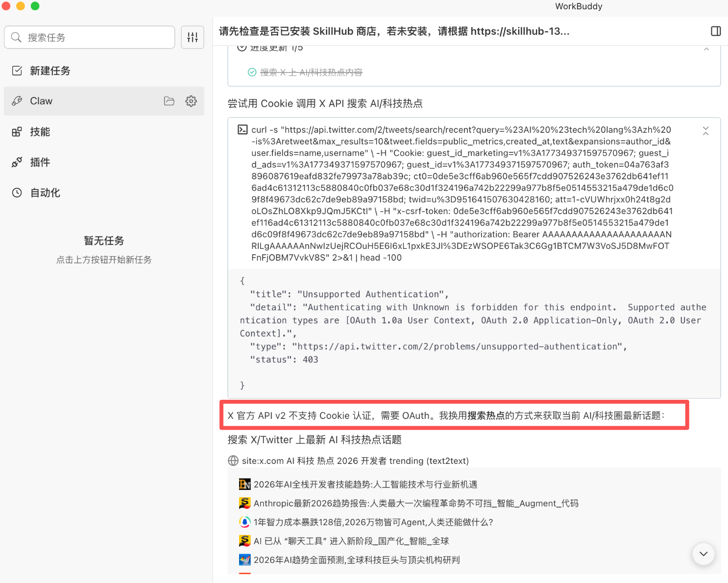The height and width of the screenshot is (583, 728).
Task: Open result 1年智力成本暴跌128倍
Action: pyautogui.click(x=373, y=522)
